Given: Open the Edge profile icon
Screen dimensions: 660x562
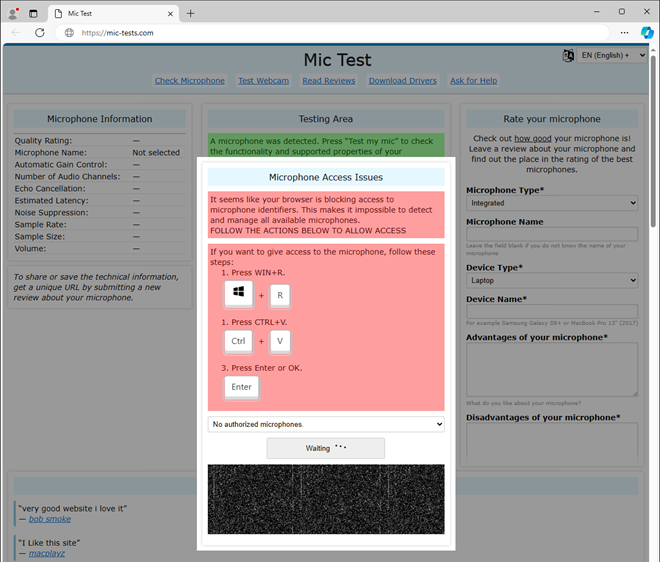Looking at the screenshot, I should [x=11, y=13].
